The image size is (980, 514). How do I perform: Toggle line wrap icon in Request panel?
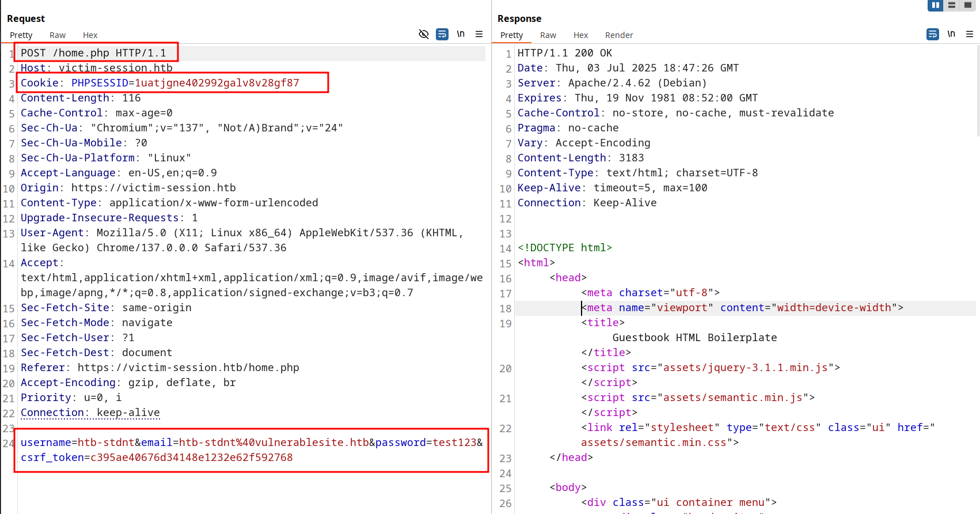pyautogui.click(x=442, y=34)
